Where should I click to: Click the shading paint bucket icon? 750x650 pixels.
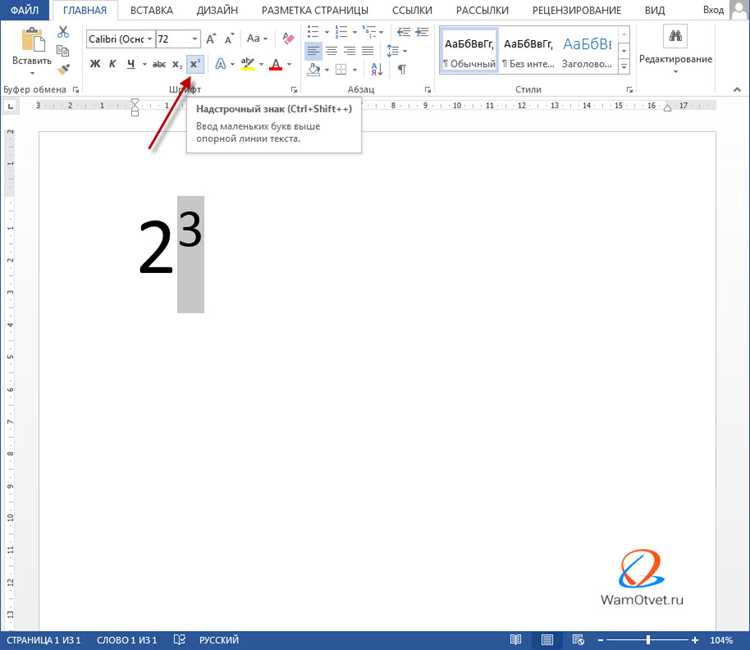click(x=314, y=70)
